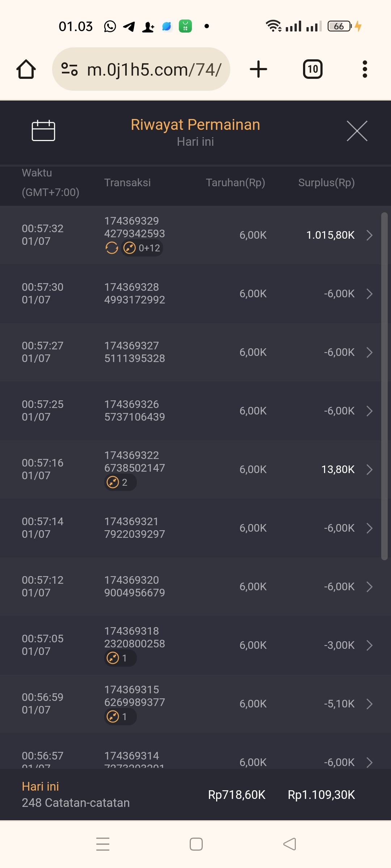
Task: Tap the address bar URL m.0j1h5.com
Action: 154,69
